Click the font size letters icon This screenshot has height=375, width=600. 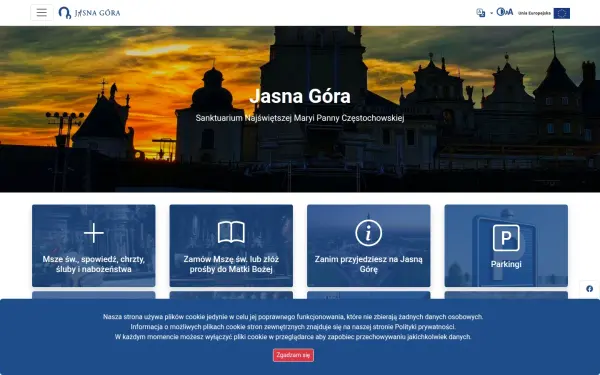pyautogui.click(x=509, y=12)
